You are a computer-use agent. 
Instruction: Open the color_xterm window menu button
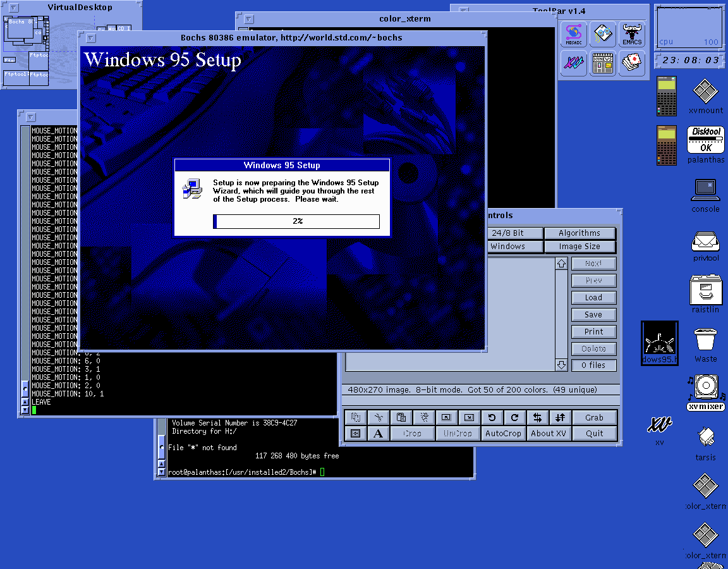pos(249,19)
